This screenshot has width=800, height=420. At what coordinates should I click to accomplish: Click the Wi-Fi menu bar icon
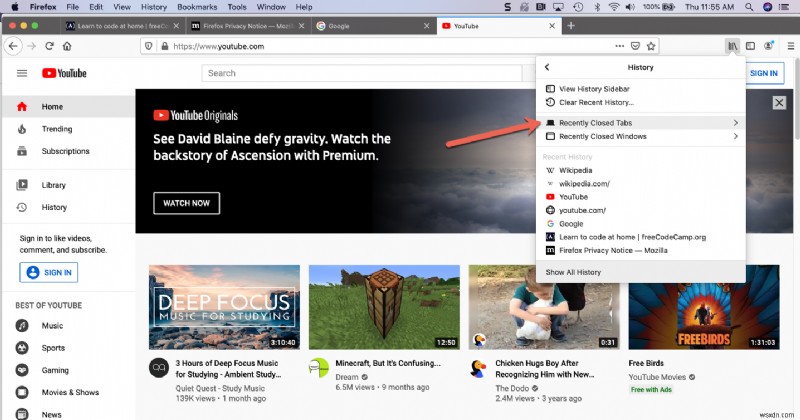pos(614,7)
